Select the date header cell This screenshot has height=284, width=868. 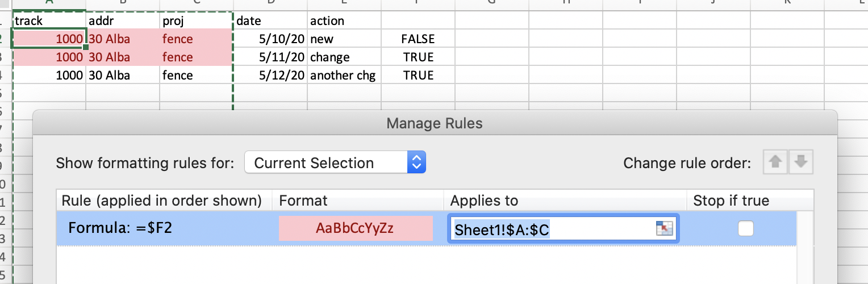[x=270, y=20]
